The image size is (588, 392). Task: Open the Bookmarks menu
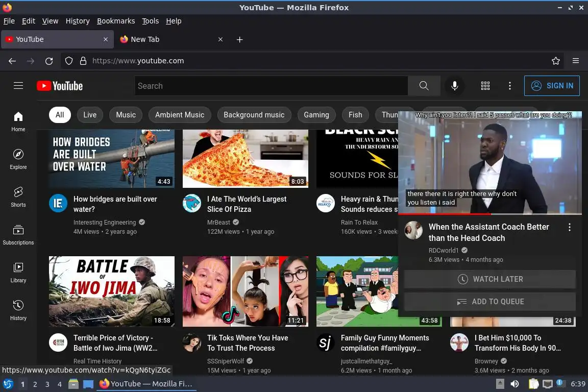click(116, 21)
